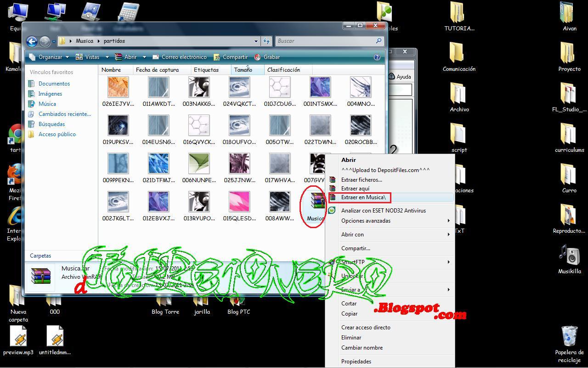
Task: Select thumbnail 001NTSMX file
Action: click(320, 91)
